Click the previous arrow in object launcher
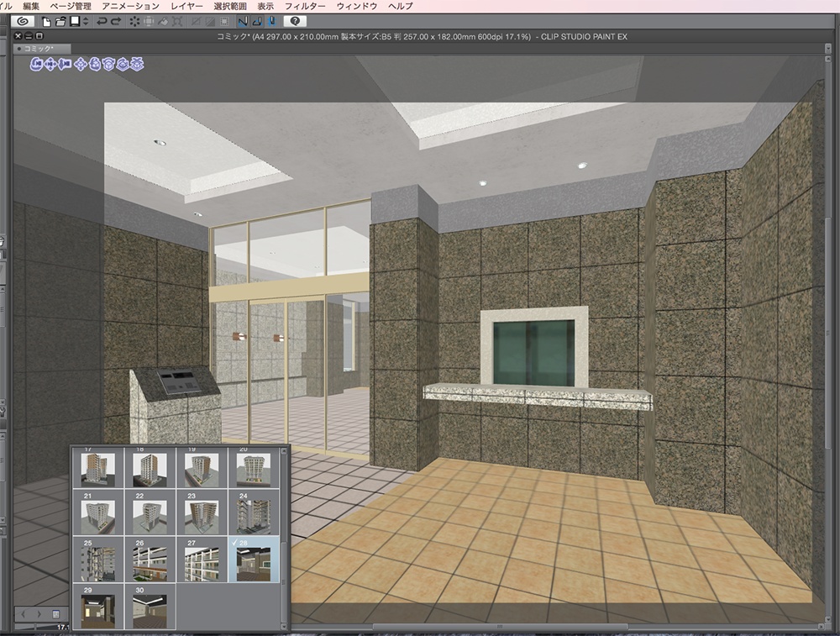Screen dimensions: 840x636 (24, 613)
